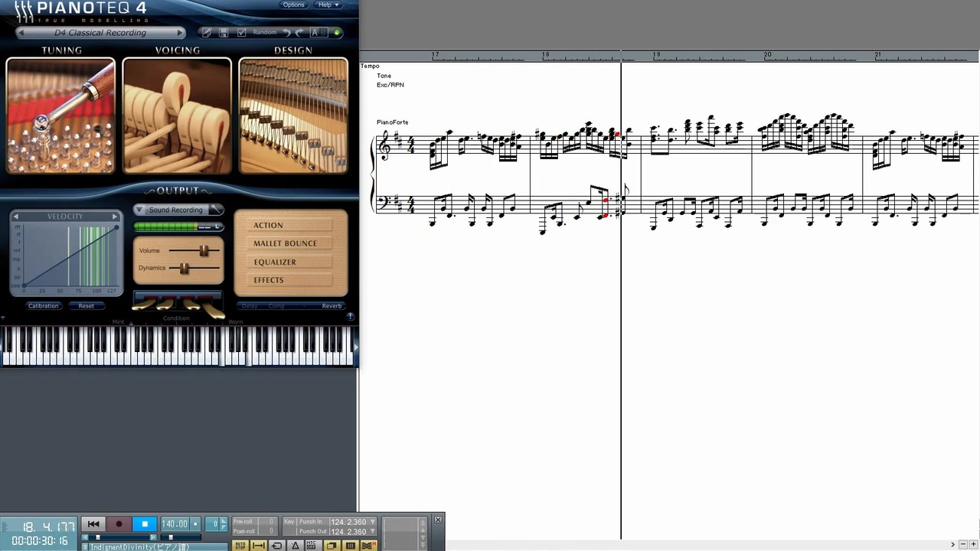Open the Equalizer settings
This screenshot has height=551, width=980.
coord(275,262)
